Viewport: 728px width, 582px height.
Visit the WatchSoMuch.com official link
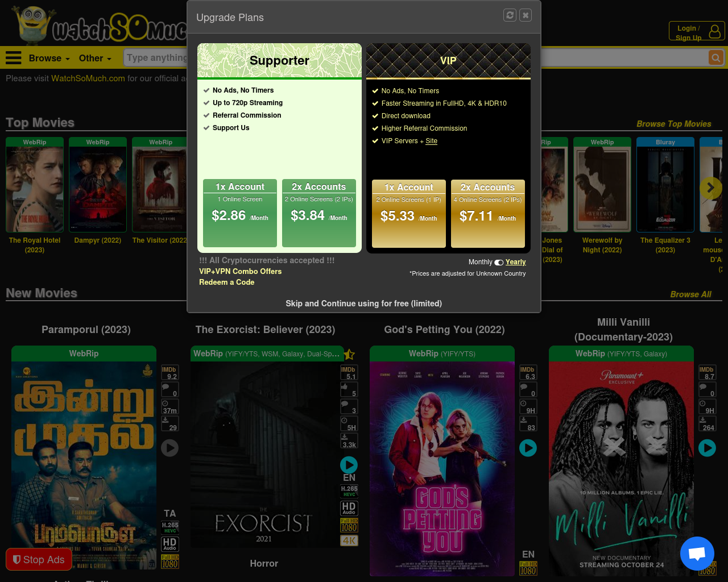tap(88, 78)
